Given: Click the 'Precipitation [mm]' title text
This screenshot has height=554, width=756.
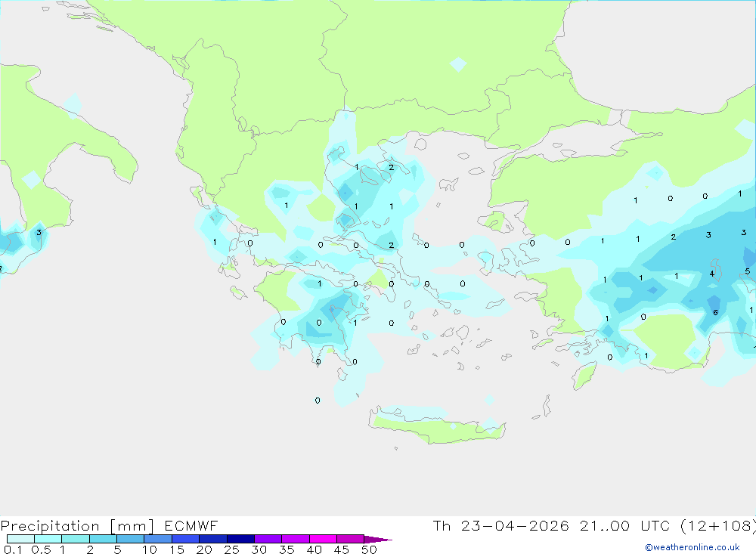Looking at the screenshot, I should [x=77, y=526].
